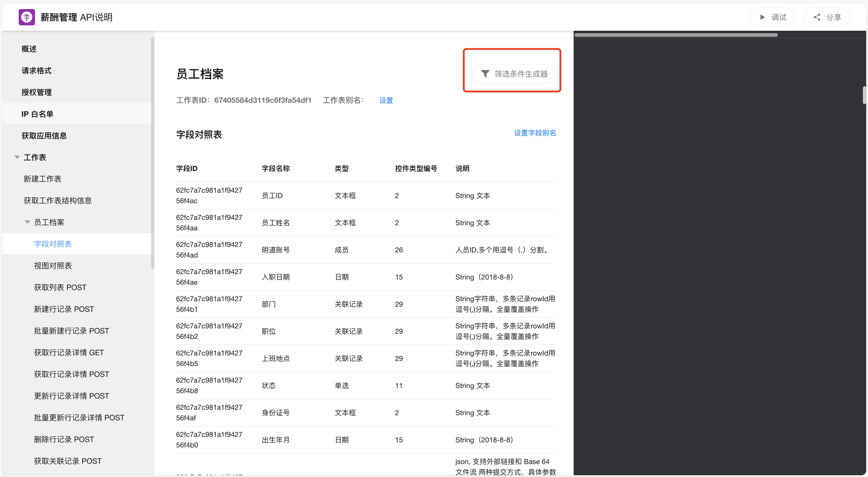
Task: Click the 入职日期 field name cell
Action: tap(276, 277)
